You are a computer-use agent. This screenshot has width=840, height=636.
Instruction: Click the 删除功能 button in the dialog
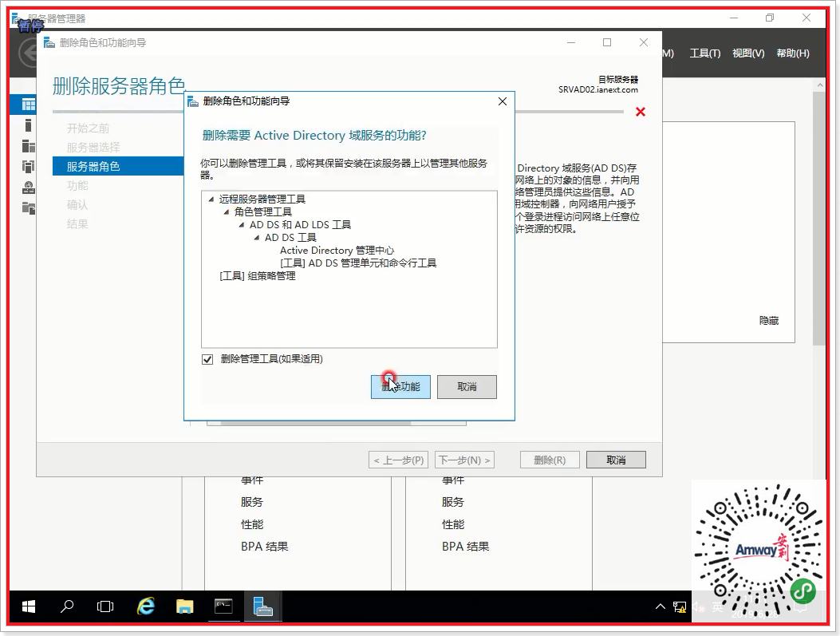point(400,387)
